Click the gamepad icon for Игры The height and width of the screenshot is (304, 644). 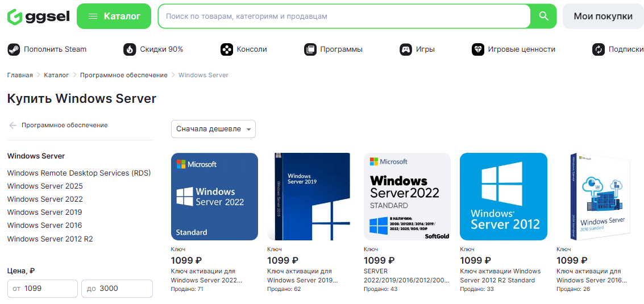pos(406,49)
